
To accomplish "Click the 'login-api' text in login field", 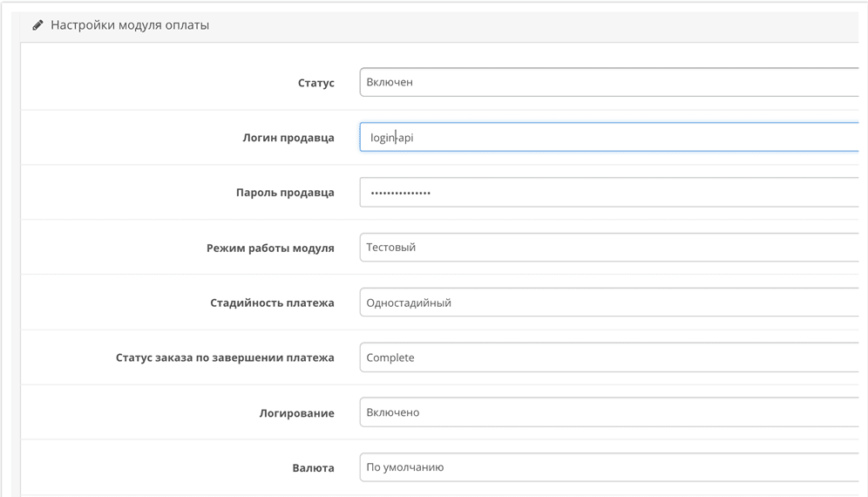I will [391, 137].
